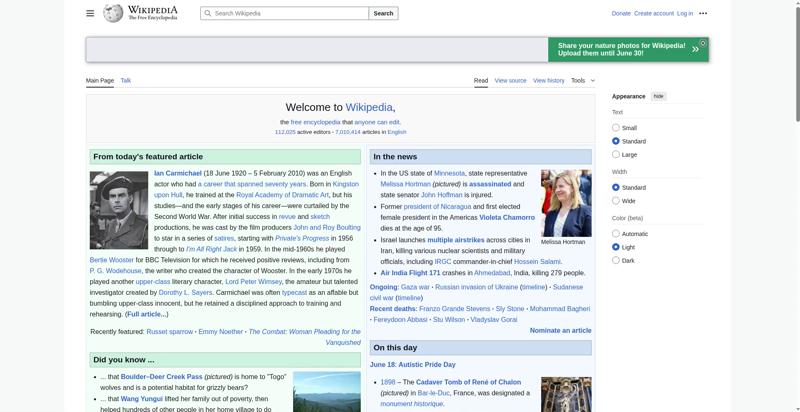
Task: Hide the Appearance panel
Action: point(659,96)
